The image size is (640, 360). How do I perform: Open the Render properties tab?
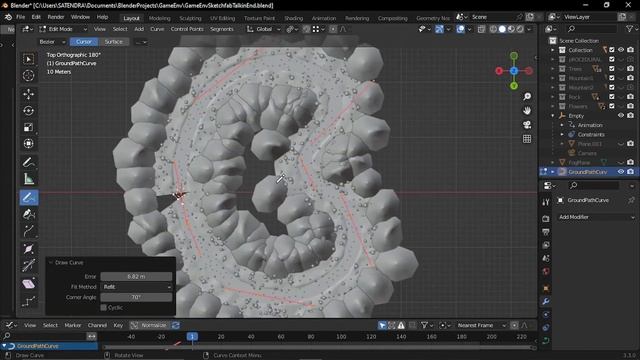[x=546, y=219]
